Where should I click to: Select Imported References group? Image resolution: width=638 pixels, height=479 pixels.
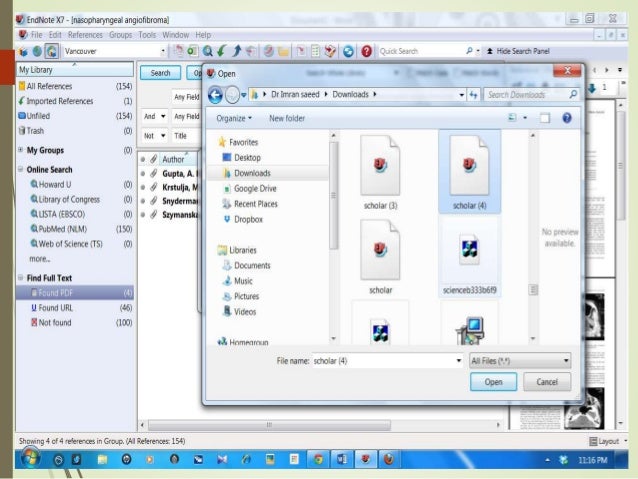click(x=75, y=101)
